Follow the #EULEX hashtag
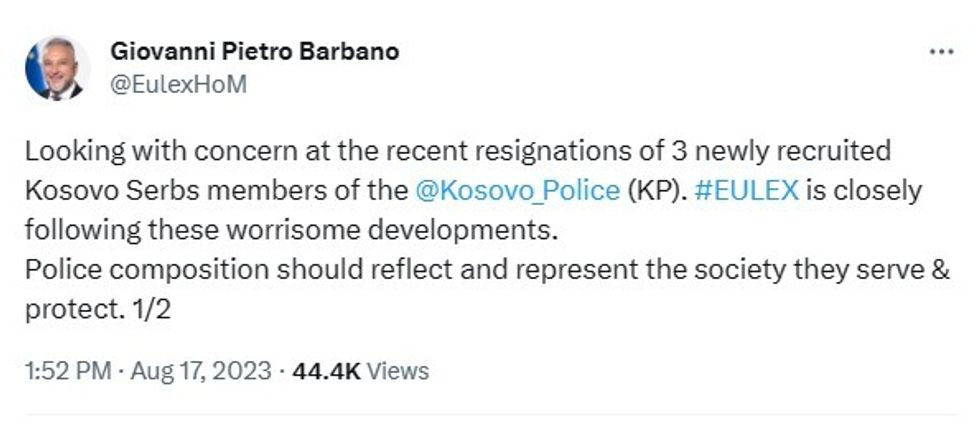This screenshot has height=425, width=980. tap(746, 190)
